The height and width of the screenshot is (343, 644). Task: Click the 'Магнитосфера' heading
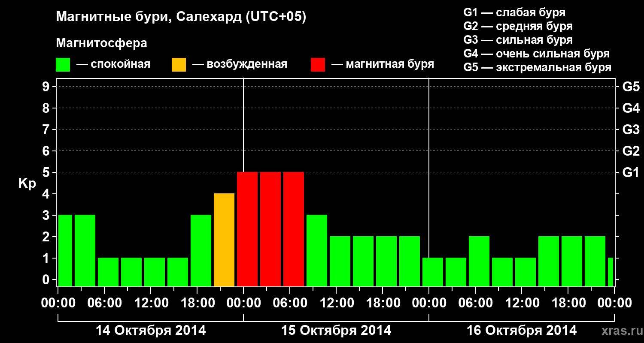click(101, 43)
